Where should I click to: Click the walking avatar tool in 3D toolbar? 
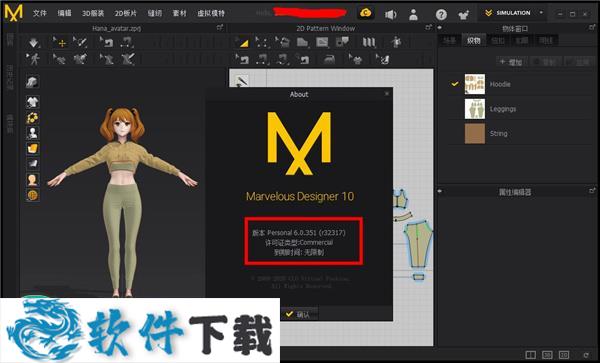34,59
